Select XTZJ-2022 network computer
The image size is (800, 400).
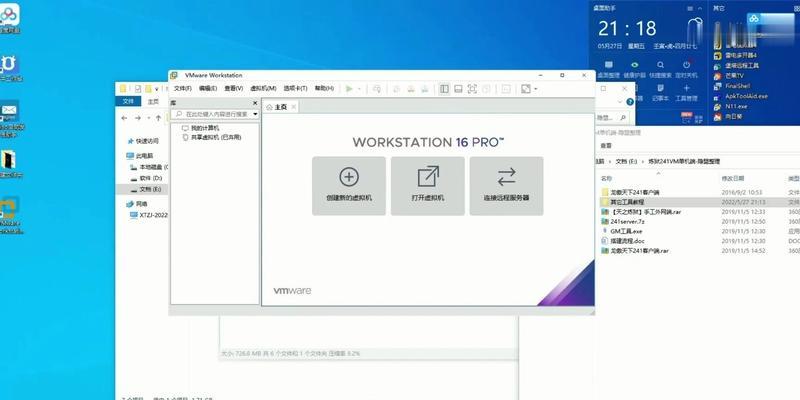148,215
